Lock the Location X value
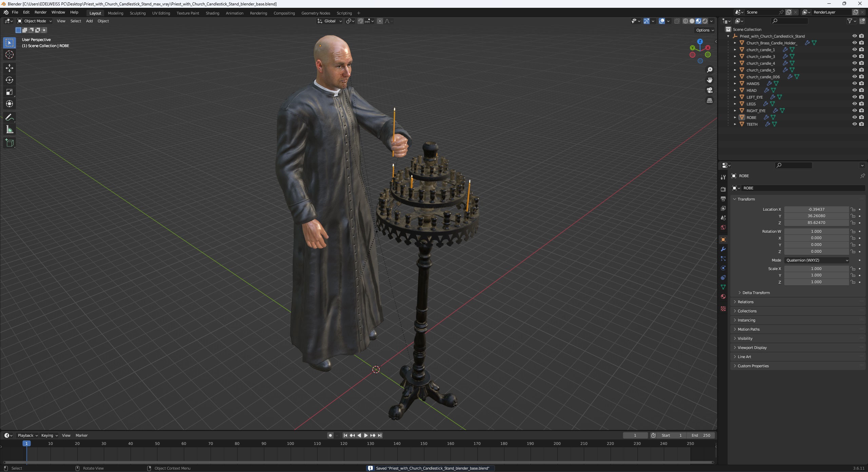Viewport: 868px width, 472px height. 853,209
